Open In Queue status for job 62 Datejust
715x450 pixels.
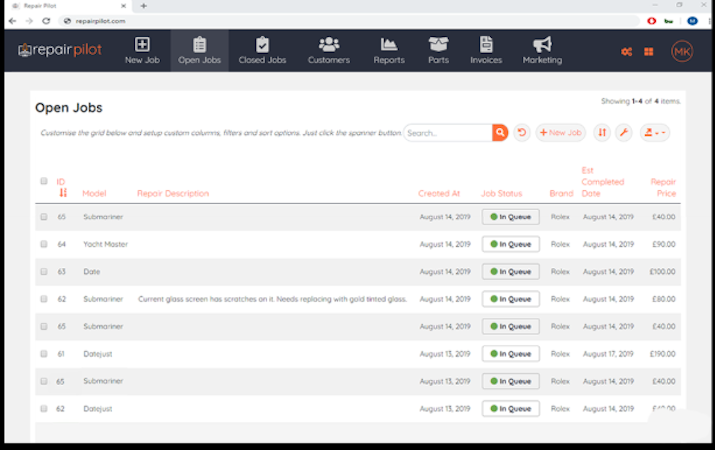coord(511,409)
